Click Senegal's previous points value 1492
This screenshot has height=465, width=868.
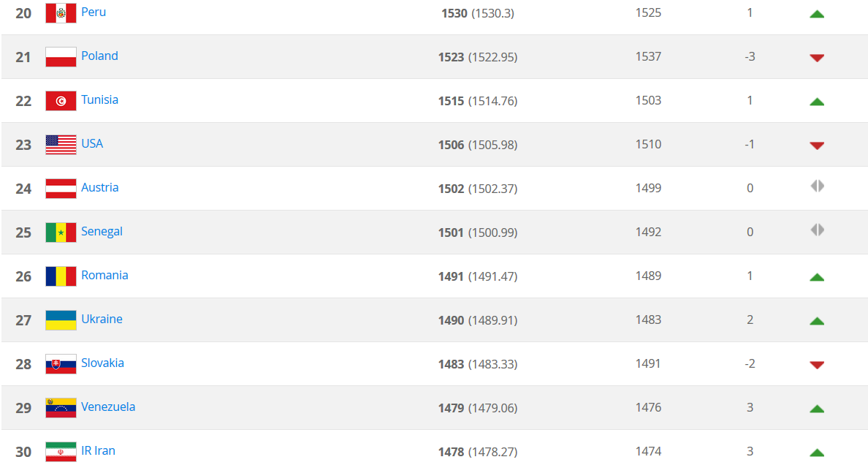[648, 232]
